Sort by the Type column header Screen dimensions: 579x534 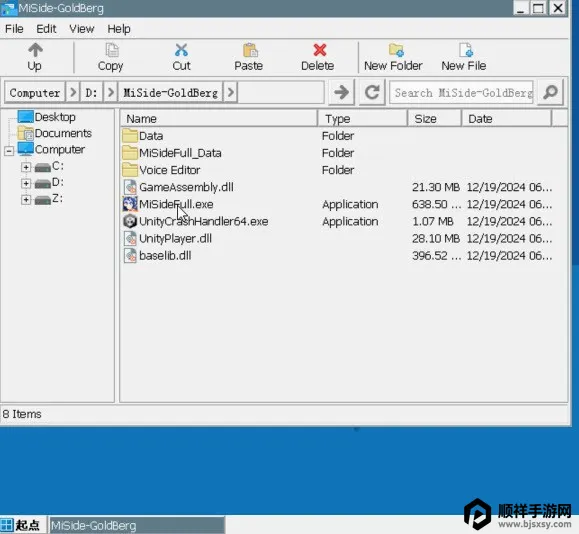[362, 119]
